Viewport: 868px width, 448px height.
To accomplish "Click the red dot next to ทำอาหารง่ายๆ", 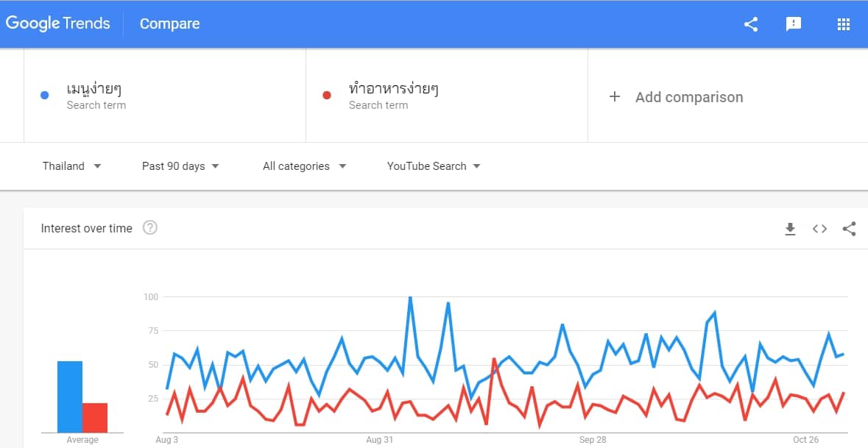I will pos(327,95).
